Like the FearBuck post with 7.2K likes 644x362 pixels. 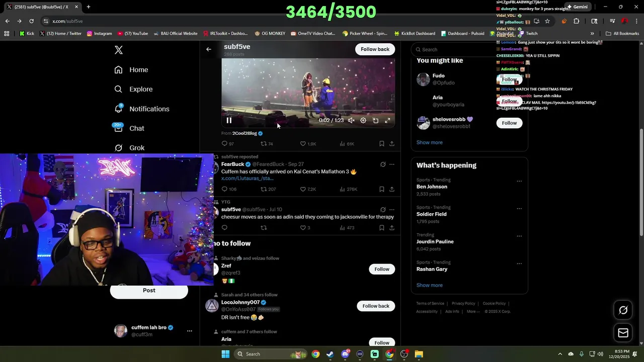pos(308,189)
